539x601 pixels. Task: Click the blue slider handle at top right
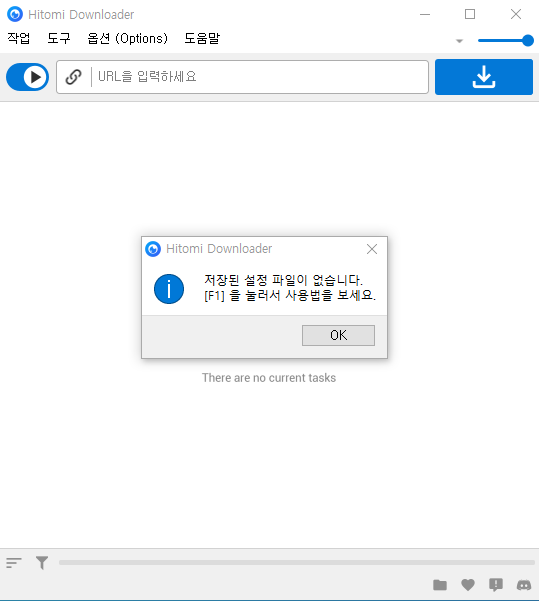[528, 40]
